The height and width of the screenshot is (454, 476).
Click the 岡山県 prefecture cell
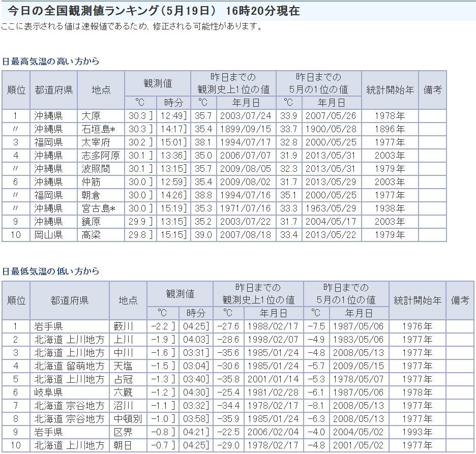click(x=49, y=235)
